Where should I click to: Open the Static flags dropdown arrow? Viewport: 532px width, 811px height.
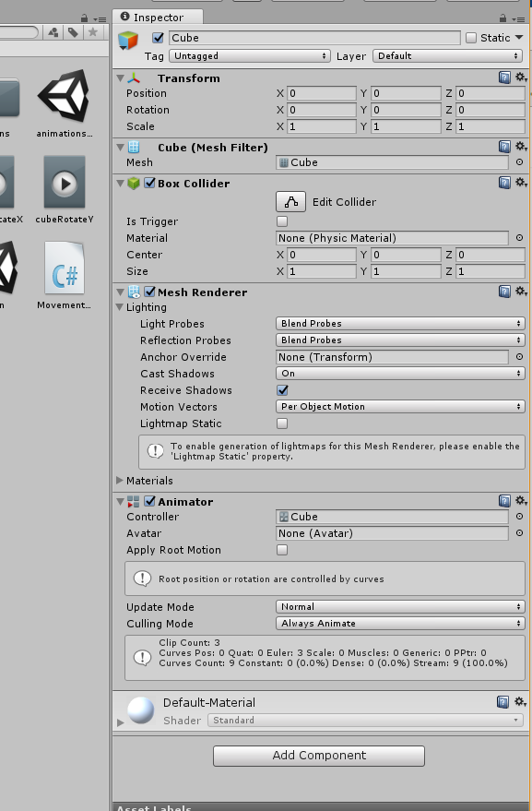[519, 37]
